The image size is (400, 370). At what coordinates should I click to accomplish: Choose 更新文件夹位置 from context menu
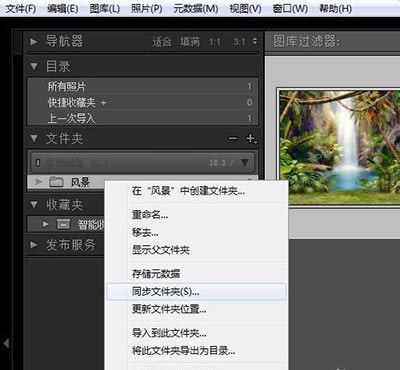click(169, 309)
